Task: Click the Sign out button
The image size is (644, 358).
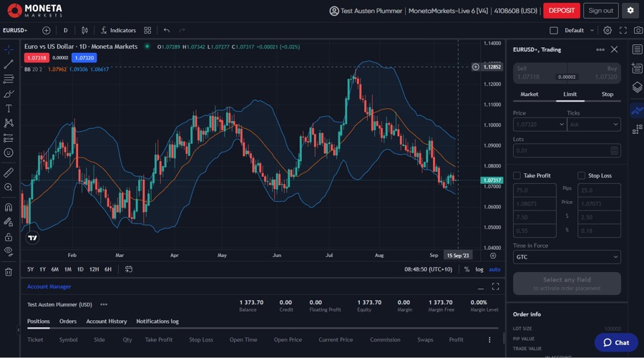Action: (600, 11)
